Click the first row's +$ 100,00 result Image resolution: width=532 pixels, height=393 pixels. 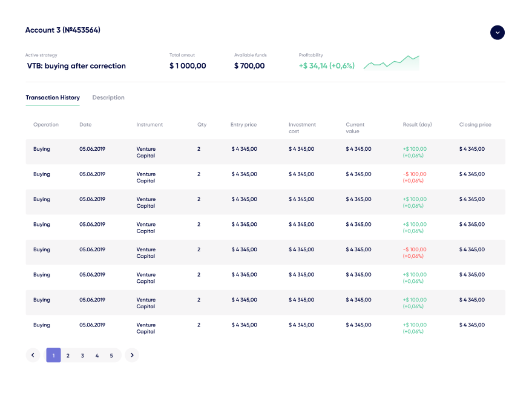(415, 153)
